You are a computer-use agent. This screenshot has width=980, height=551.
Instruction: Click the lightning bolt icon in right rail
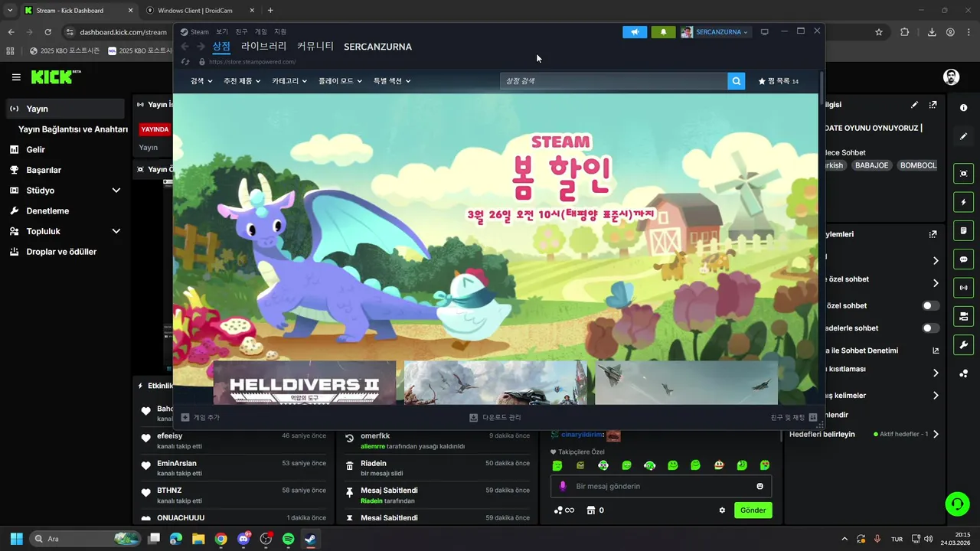pyautogui.click(x=963, y=202)
